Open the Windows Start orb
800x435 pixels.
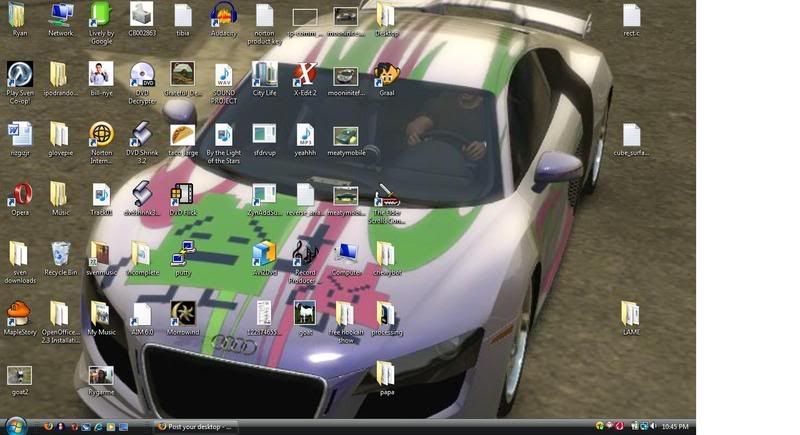tap(15, 426)
